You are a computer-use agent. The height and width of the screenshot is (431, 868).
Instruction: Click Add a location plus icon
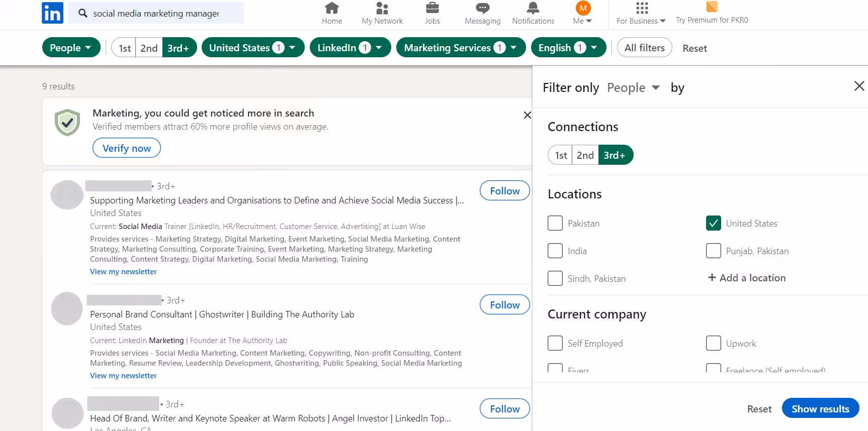pos(712,277)
